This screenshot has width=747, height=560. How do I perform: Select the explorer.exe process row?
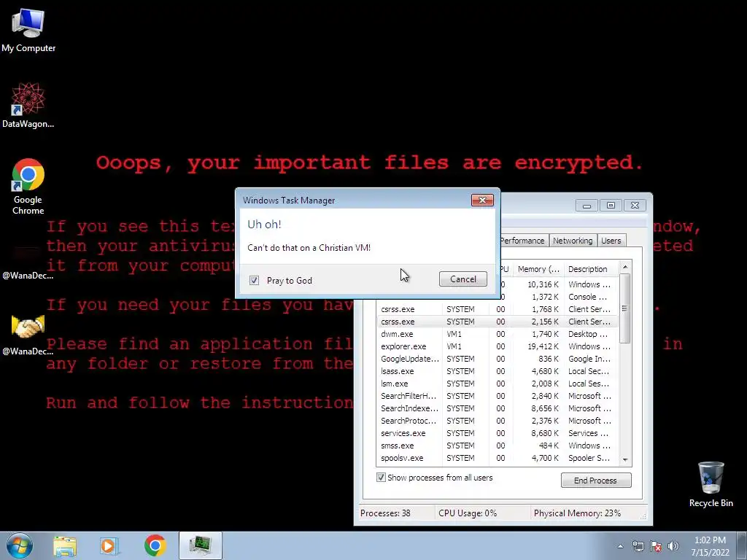tap(497, 346)
